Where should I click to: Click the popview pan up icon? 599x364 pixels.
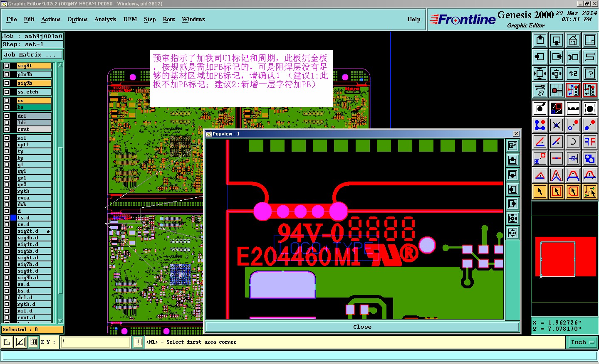513,160
